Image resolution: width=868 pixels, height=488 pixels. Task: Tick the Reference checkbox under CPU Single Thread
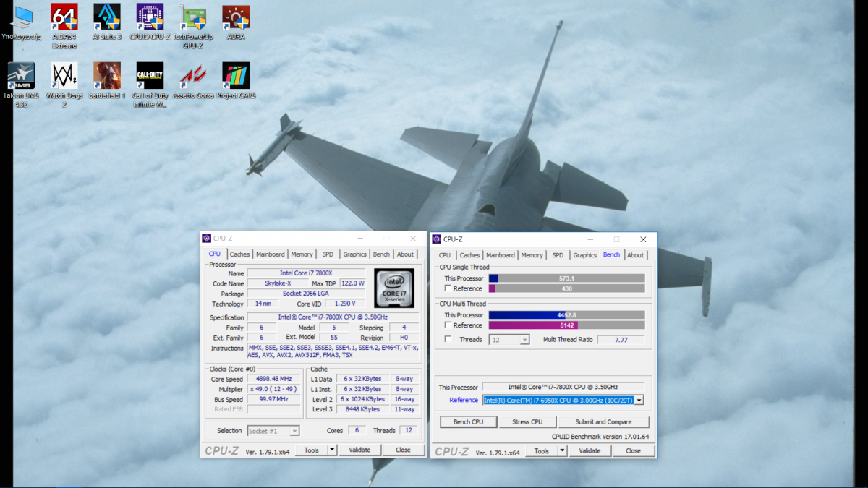[448, 288]
